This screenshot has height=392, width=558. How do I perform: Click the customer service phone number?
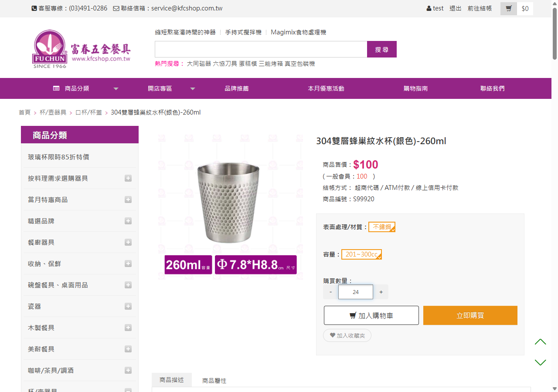tap(88, 8)
